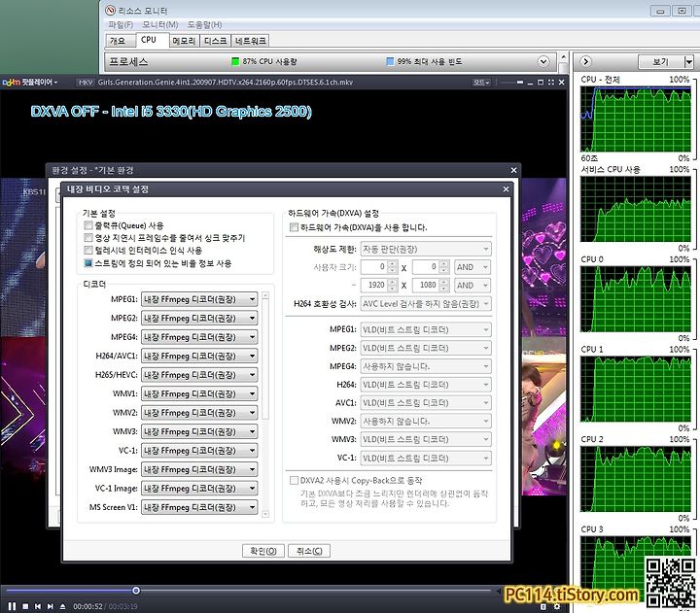Switch to Network tab
The height and width of the screenshot is (613, 700).
pos(251,41)
